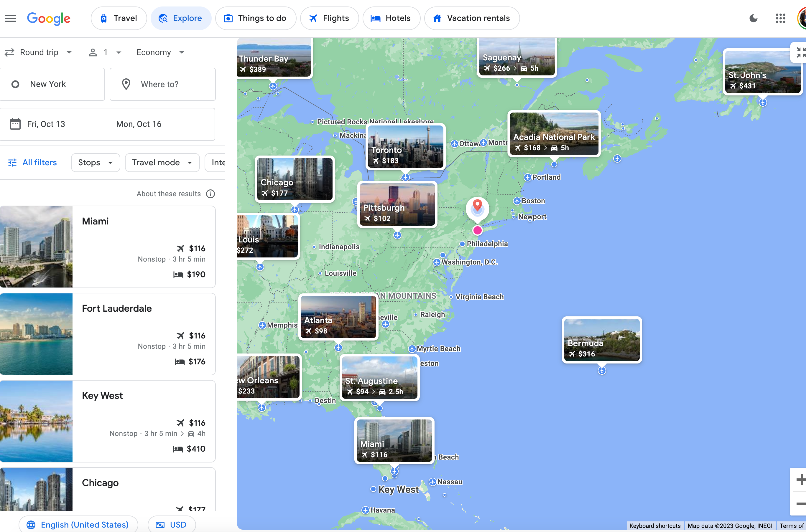
Task: Click the dark mode toggle icon
Action: [752, 18]
